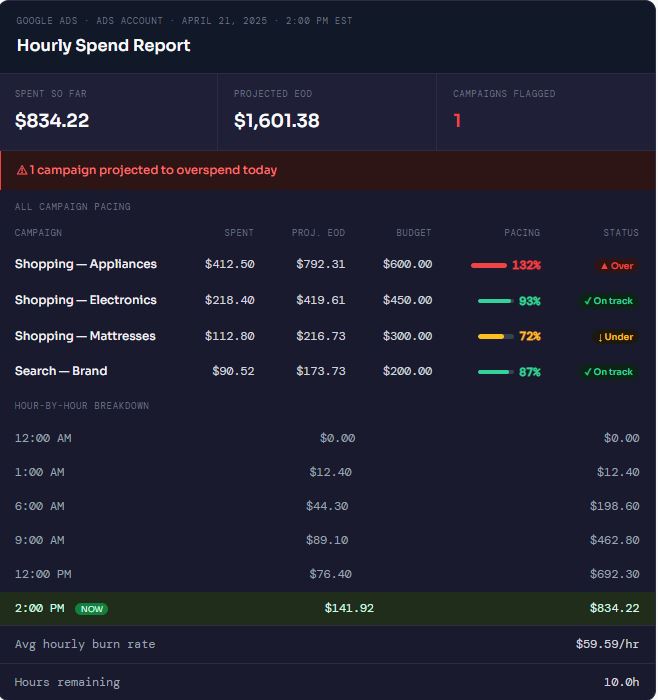Click the Projected EOD value $1,601.38
The width and height of the screenshot is (658, 700).
(x=277, y=121)
